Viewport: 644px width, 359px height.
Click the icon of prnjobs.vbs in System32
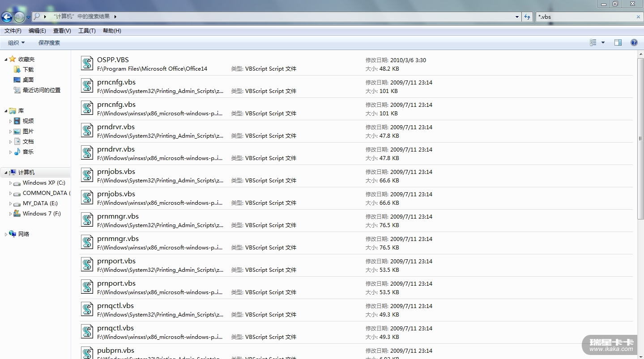point(87,175)
